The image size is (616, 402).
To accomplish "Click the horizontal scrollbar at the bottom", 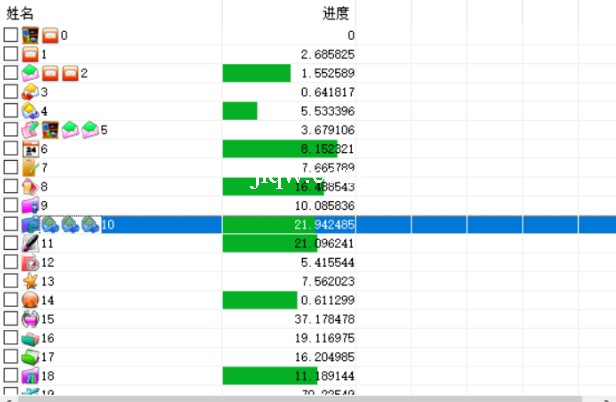I will pos(300,398).
